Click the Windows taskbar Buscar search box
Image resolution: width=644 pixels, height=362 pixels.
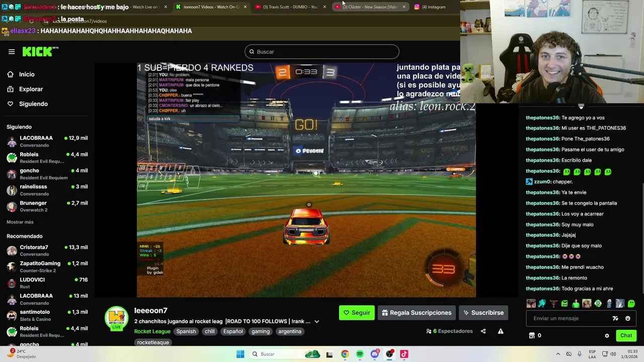click(x=286, y=354)
